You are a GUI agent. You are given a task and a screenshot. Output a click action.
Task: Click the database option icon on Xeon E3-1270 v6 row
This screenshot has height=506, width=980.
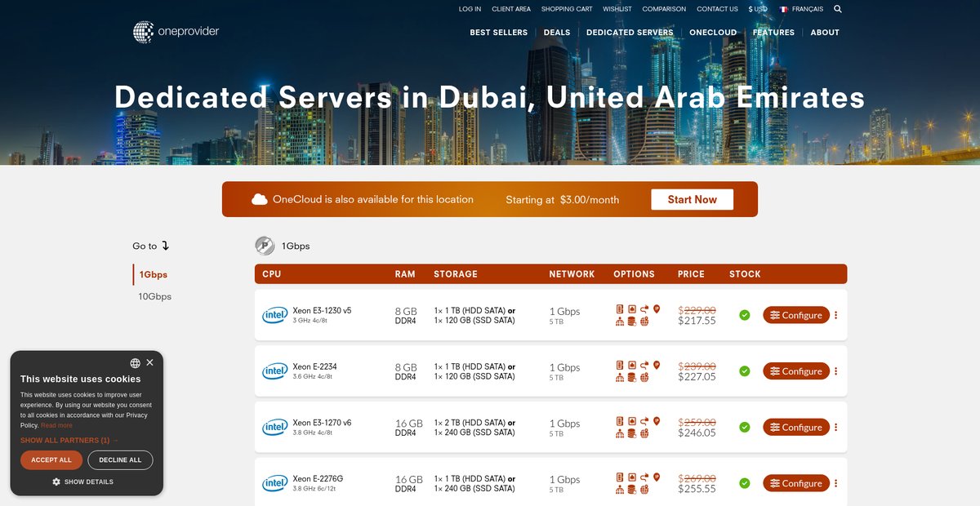[x=631, y=433]
